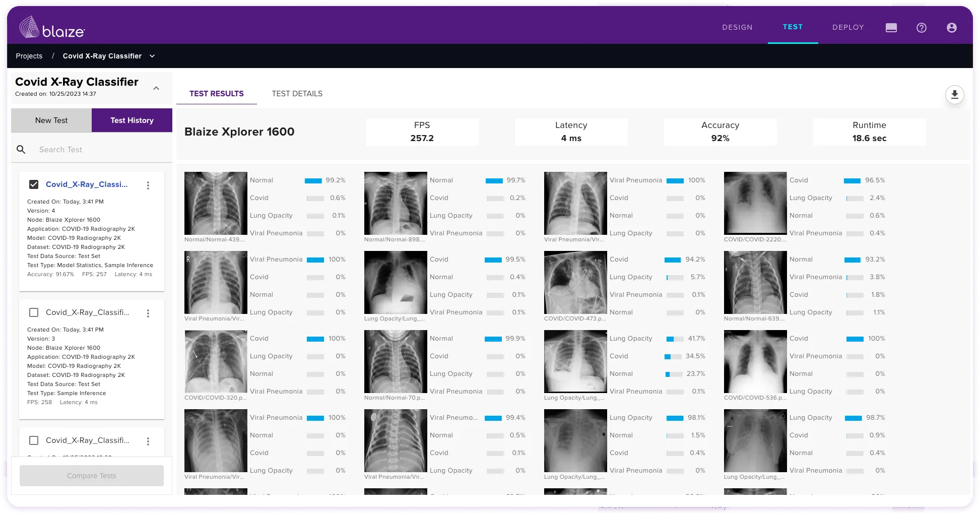Click the search magnifier icon in Test History

pos(21,150)
